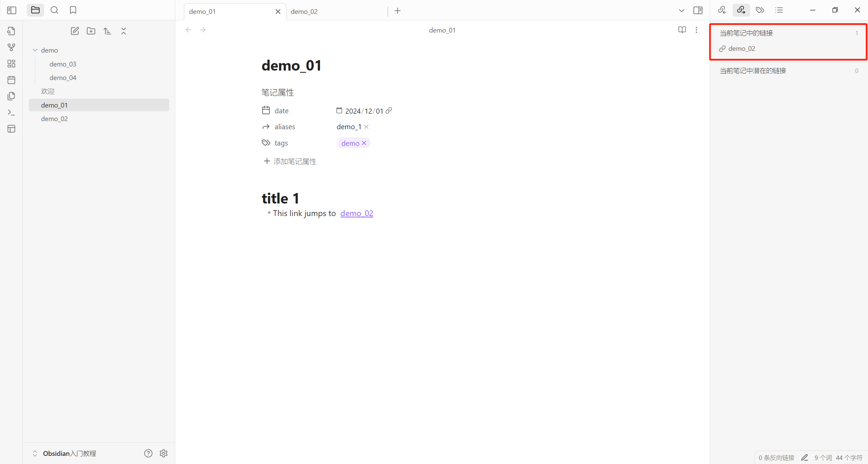Open the backlinks pane icon

(x=722, y=10)
